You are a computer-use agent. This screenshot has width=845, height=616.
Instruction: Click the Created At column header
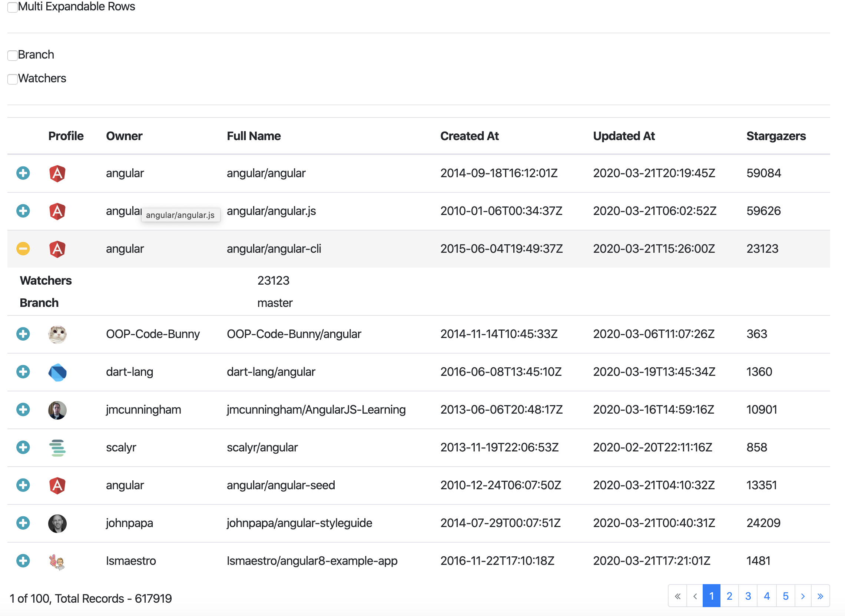469,136
